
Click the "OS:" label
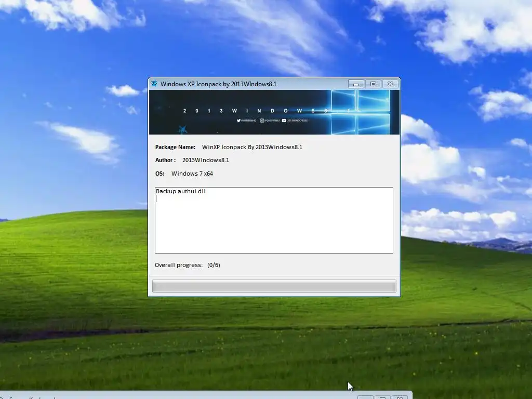[x=160, y=174]
